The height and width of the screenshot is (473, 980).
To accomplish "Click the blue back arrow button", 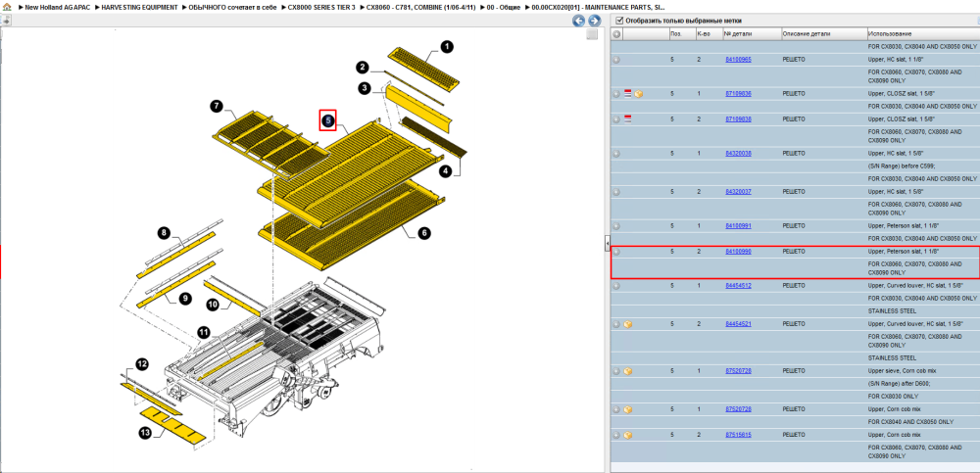I will (x=579, y=21).
